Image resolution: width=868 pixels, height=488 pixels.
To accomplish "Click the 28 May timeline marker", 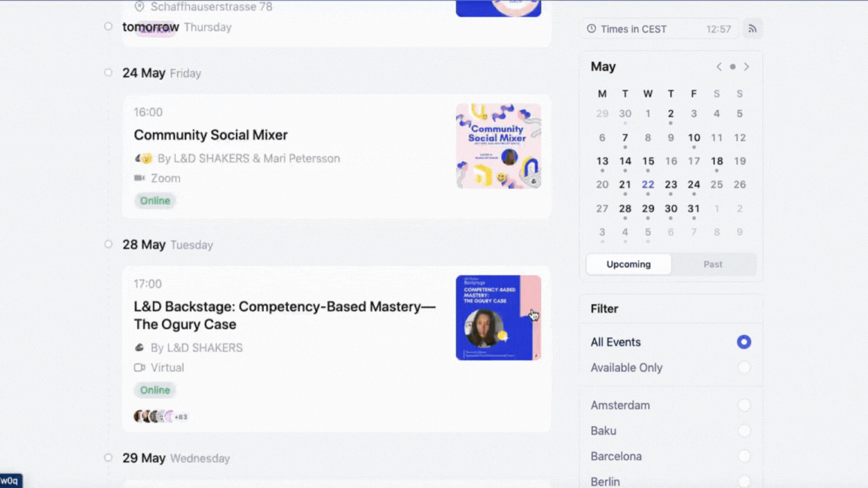I will point(108,244).
